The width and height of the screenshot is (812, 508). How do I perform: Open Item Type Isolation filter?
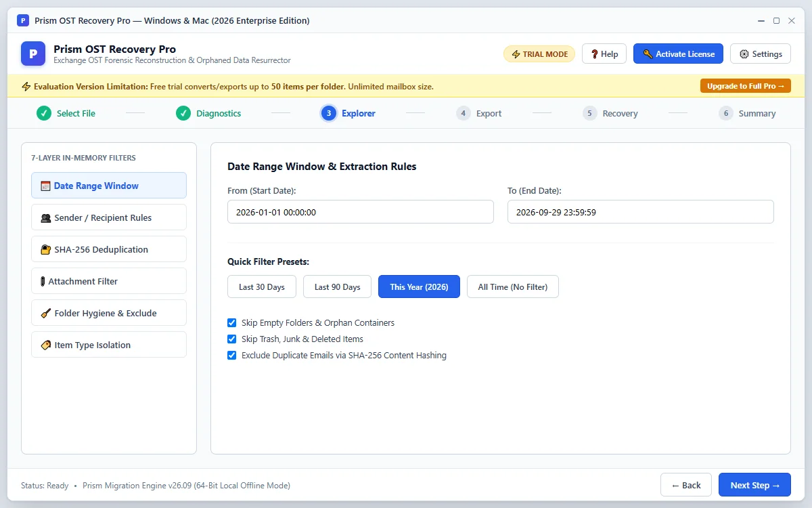(109, 345)
